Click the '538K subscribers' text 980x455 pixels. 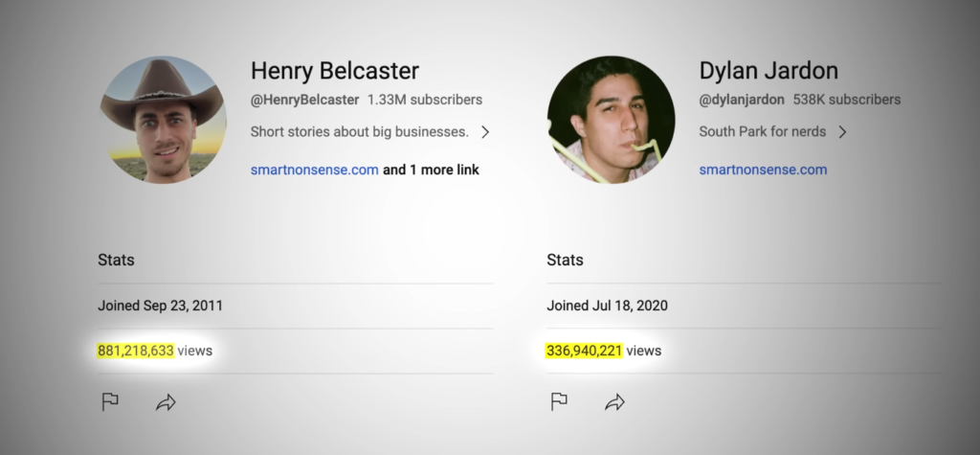[847, 100]
